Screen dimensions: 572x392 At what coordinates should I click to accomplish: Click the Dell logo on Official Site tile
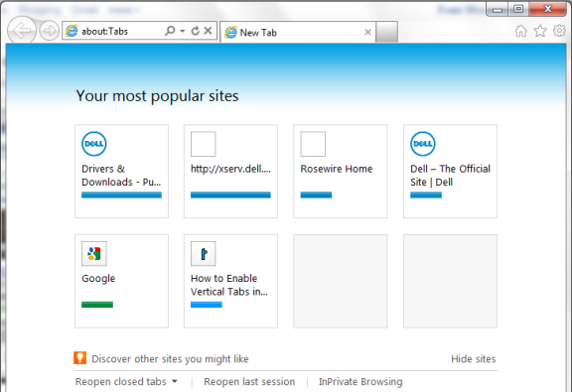tap(423, 144)
